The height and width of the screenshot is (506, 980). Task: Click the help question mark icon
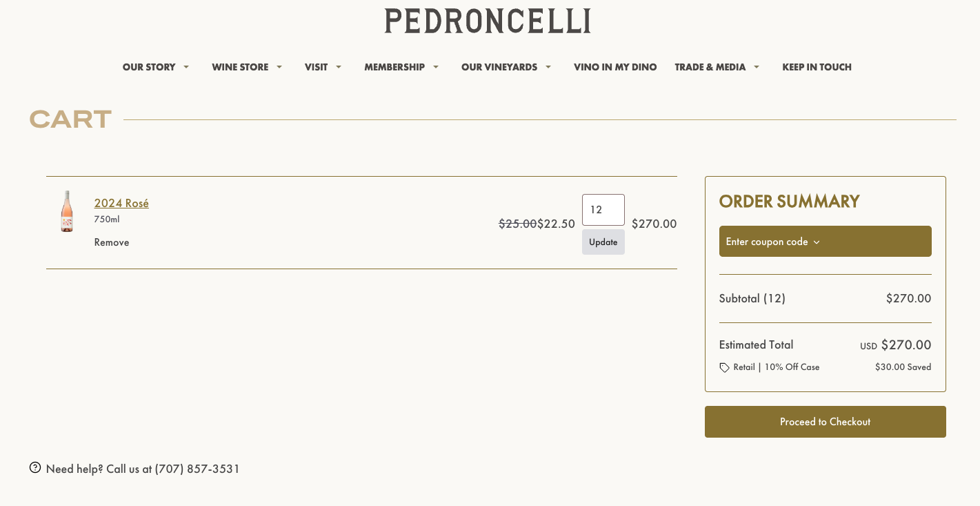(35, 468)
